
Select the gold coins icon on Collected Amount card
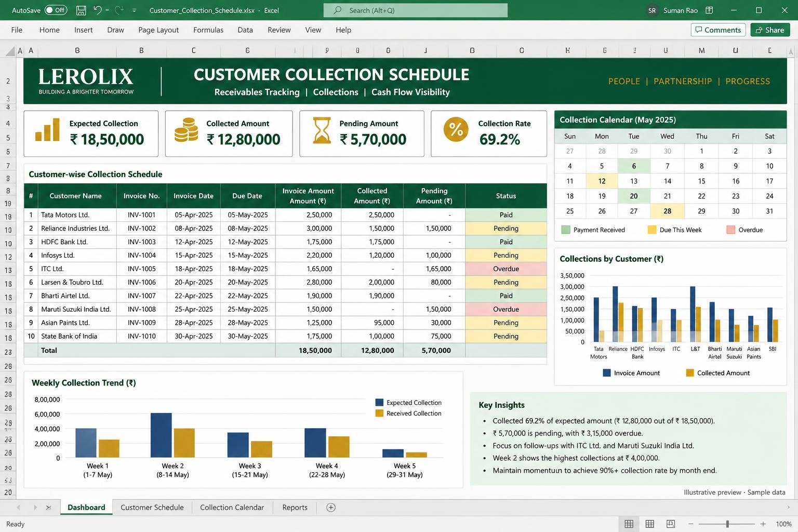[x=186, y=130]
